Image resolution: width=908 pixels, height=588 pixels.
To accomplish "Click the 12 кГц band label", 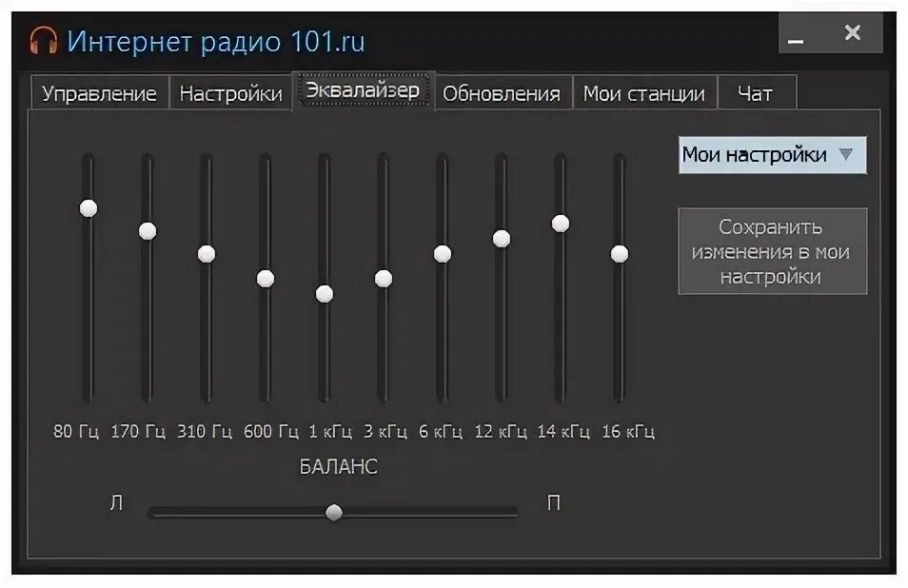I will 501,431.
